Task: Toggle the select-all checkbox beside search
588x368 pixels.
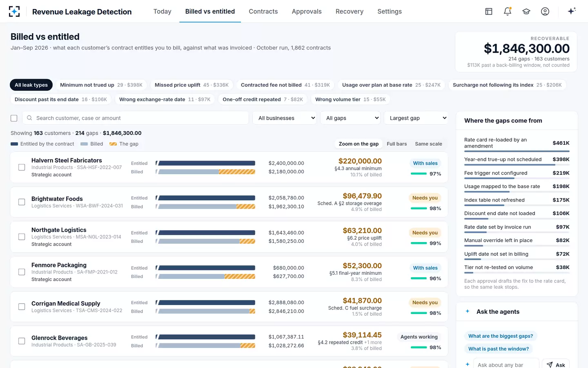Action: 14,118
